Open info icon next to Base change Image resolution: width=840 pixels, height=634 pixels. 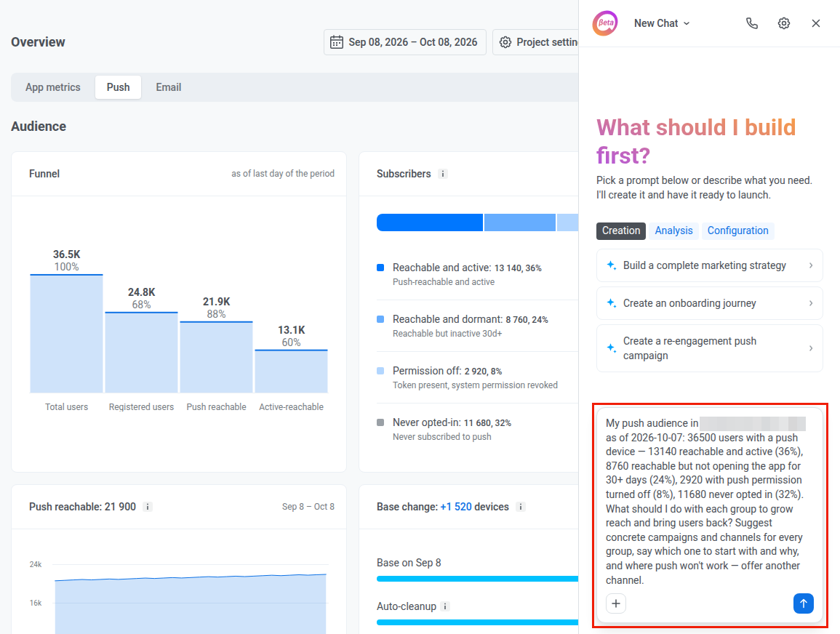pos(521,507)
